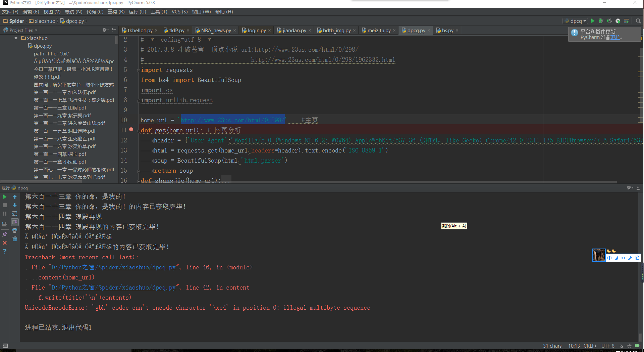Toggle soft-wrap in console output
Viewport: 644px width, 352px height.
(x=15, y=214)
